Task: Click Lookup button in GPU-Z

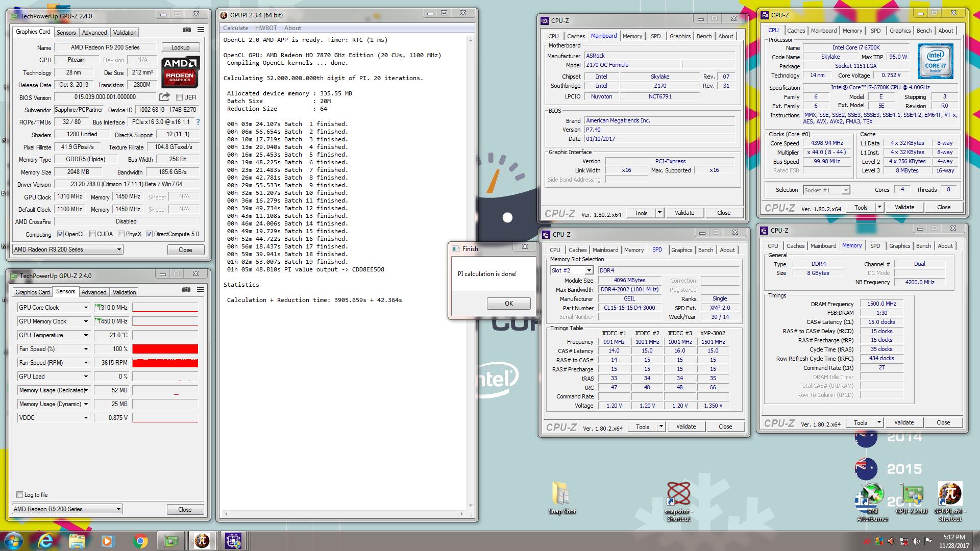Action: 180,47
